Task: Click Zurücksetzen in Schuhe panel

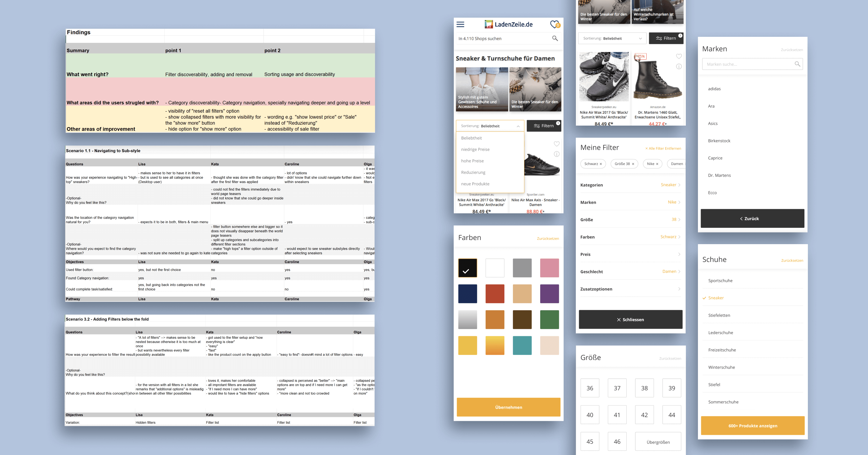Action: 792,260
